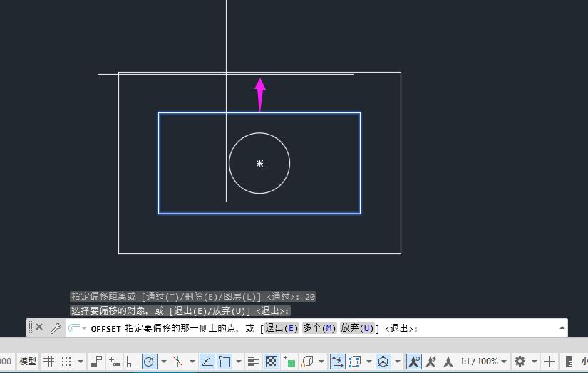
Task: Toggle transparency checkerboard icon
Action: click(271, 362)
